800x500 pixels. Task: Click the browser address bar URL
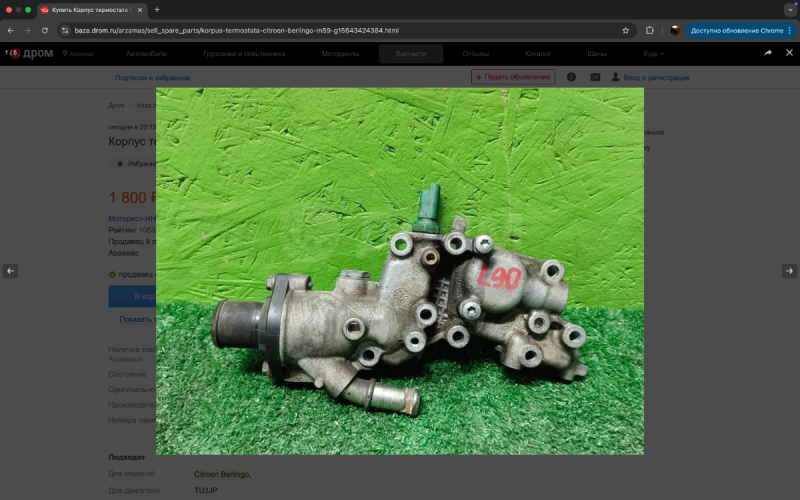[300, 30]
